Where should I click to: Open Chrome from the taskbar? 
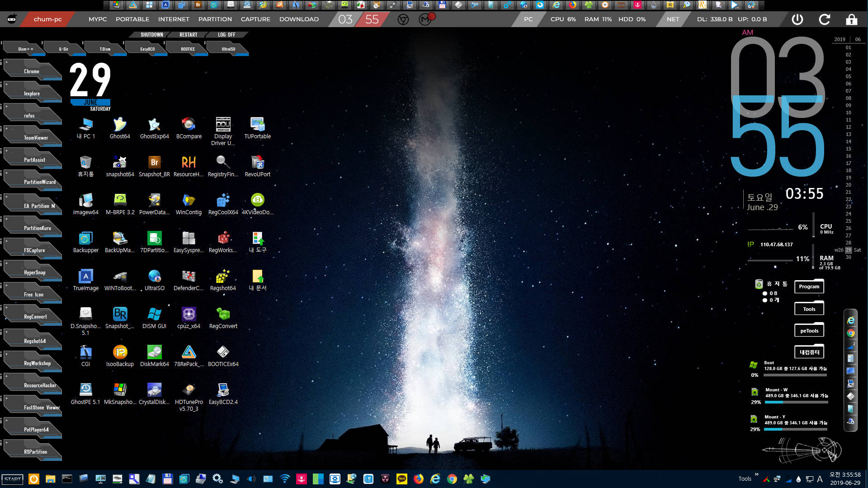pyautogui.click(x=452, y=479)
